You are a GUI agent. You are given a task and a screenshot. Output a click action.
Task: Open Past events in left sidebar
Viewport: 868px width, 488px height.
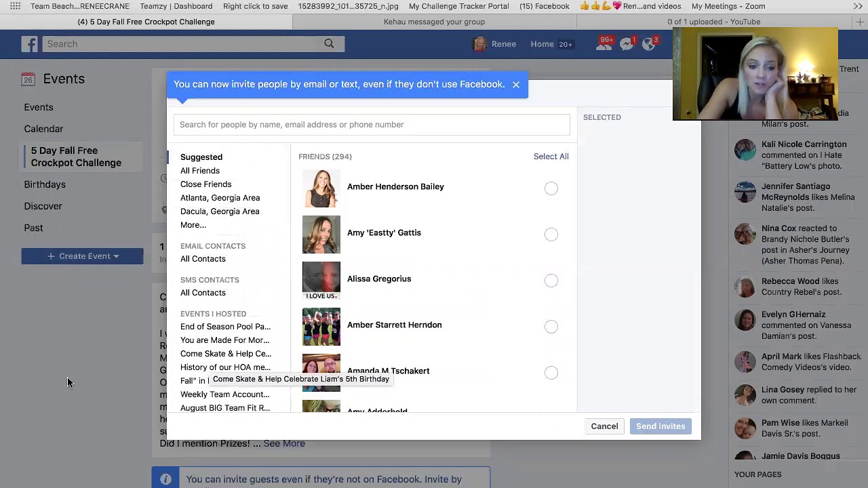coord(33,228)
